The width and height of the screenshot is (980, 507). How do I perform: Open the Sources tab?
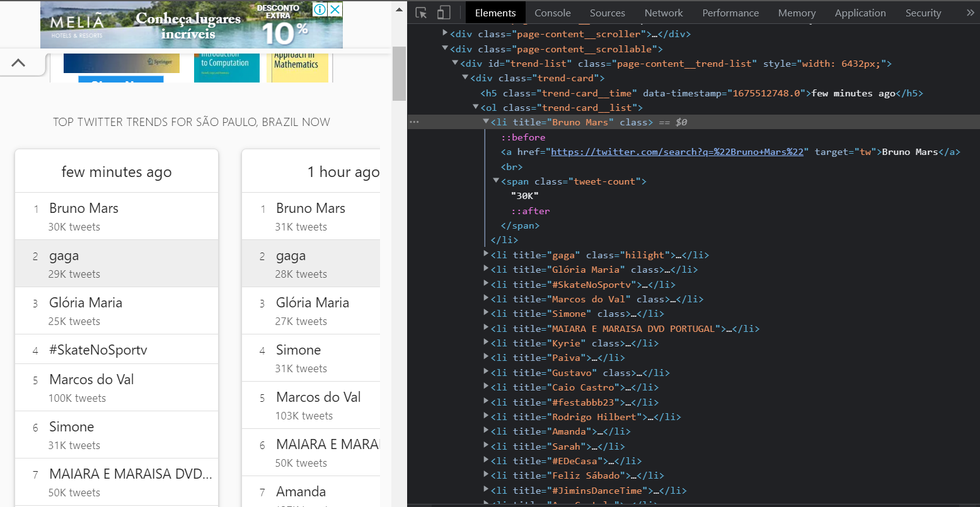[x=608, y=13]
